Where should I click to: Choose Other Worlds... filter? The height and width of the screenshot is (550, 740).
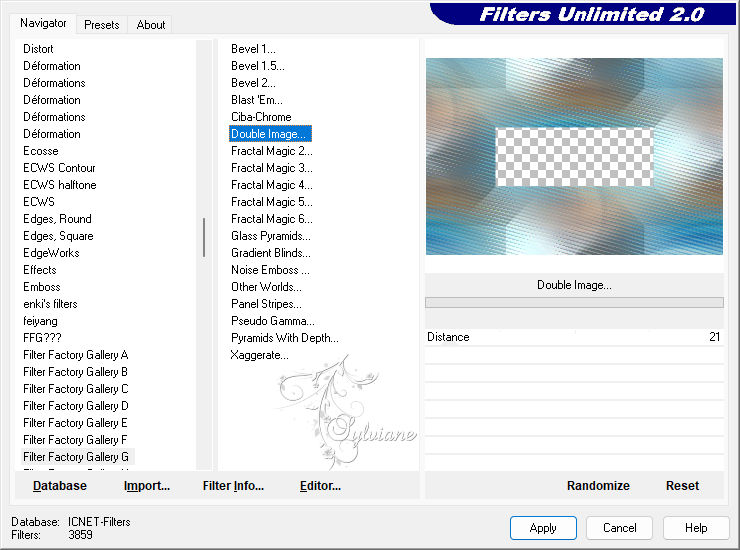coord(266,287)
